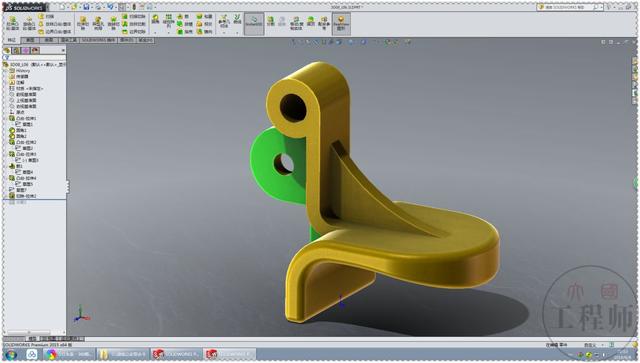
Task: Choose the Lofted Cut (放样切割) tool
Action: [133, 24]
